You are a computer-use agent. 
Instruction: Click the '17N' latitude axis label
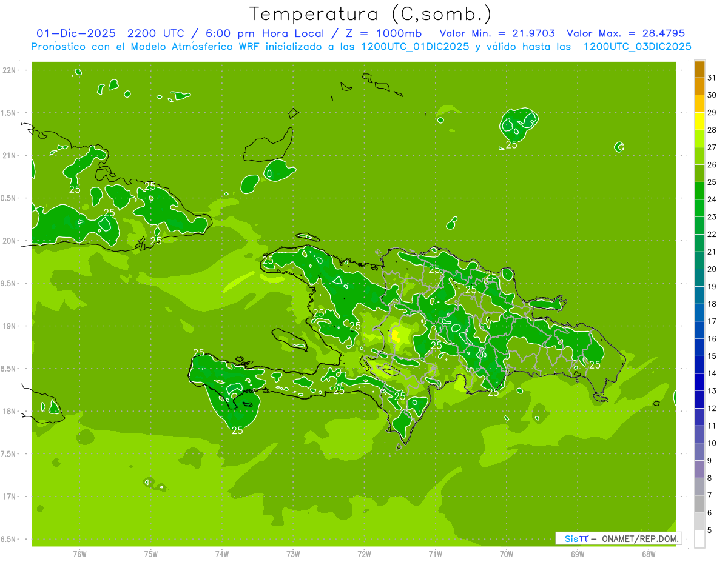(x=10, y=497)
